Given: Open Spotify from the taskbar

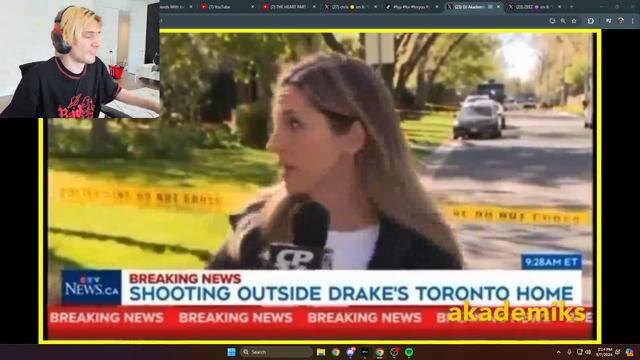Looking at the screenshot, I should pyautogui.click(x=409, y=352).
